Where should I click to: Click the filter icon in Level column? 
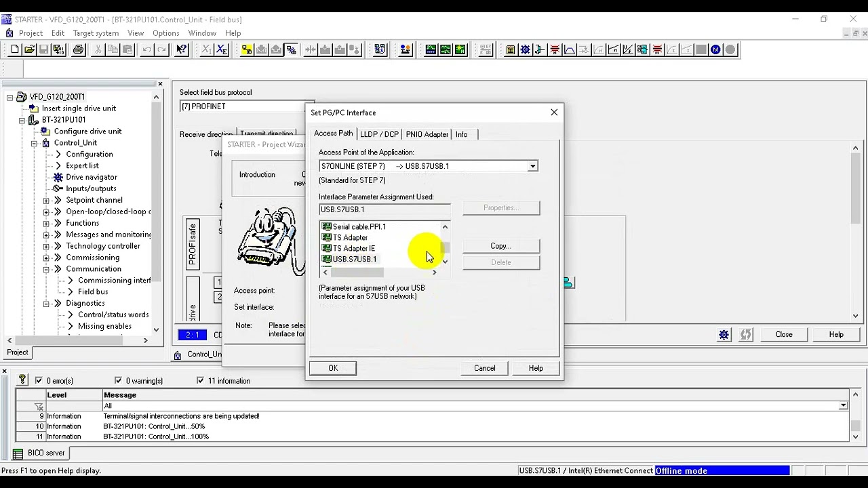pos(39,406)
